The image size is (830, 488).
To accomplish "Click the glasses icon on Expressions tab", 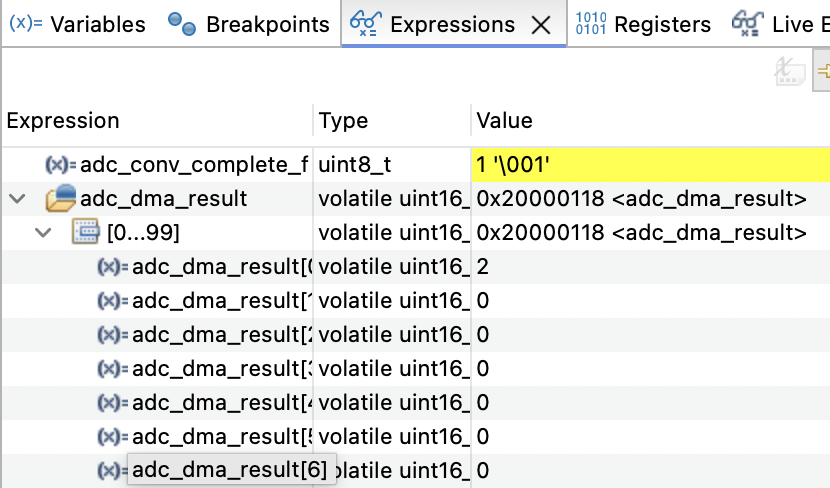I will [365, 25].
